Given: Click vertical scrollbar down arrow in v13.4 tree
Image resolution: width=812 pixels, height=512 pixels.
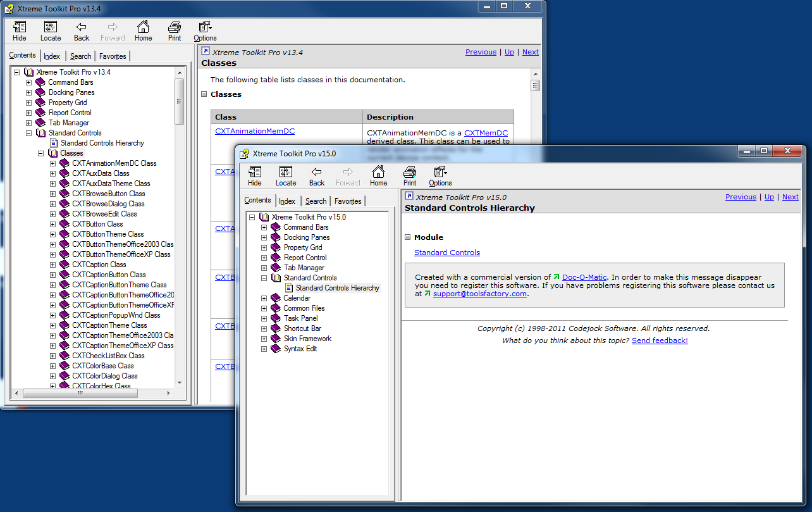Looking at the screenshot, I should [180, 382].
